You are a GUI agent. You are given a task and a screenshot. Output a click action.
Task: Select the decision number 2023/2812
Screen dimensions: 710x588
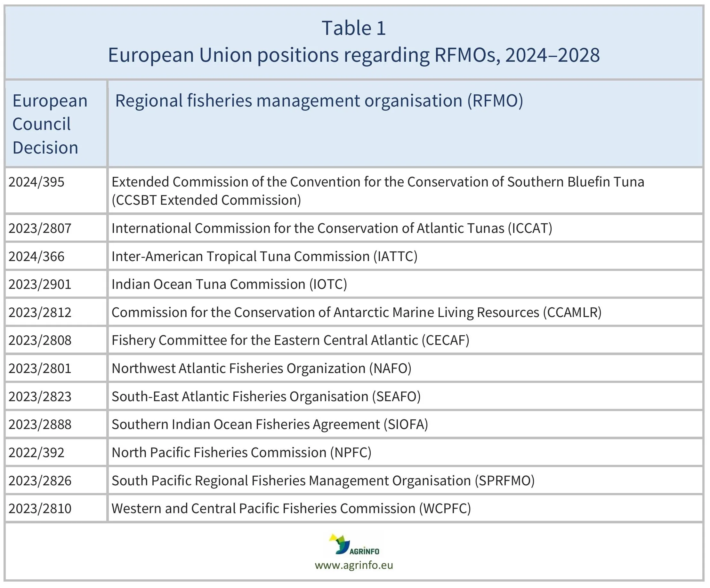tap(40, 312)
